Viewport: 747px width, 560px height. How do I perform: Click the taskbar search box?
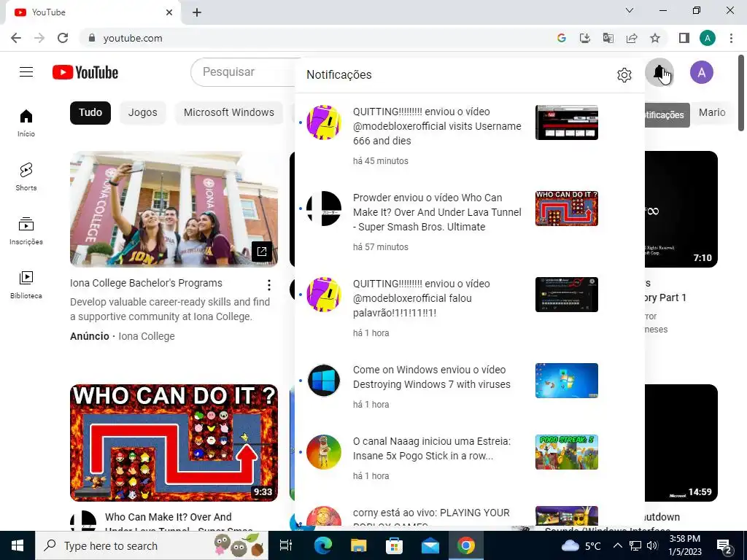[152, 545]
